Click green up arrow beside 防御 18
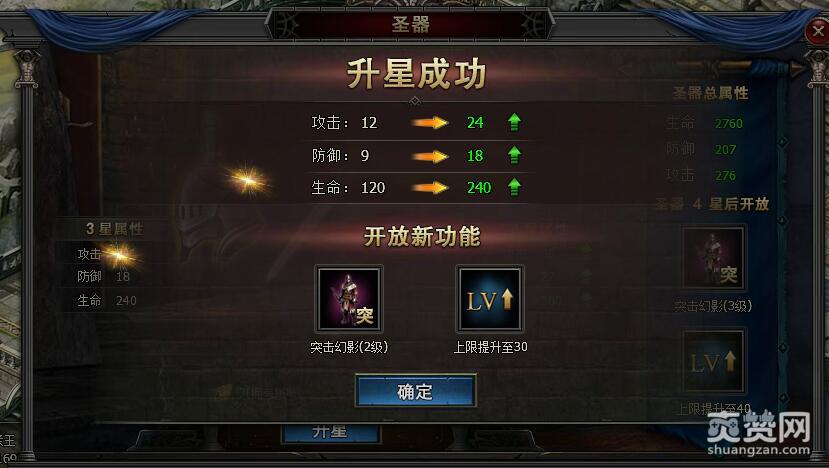The image size is (829, 468). click(x=514, y=155)
